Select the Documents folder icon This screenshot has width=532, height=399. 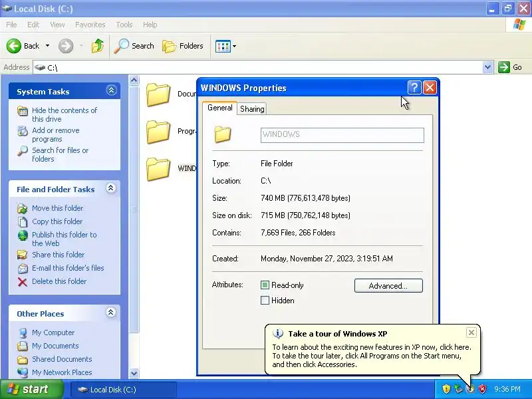coord(158,94)
